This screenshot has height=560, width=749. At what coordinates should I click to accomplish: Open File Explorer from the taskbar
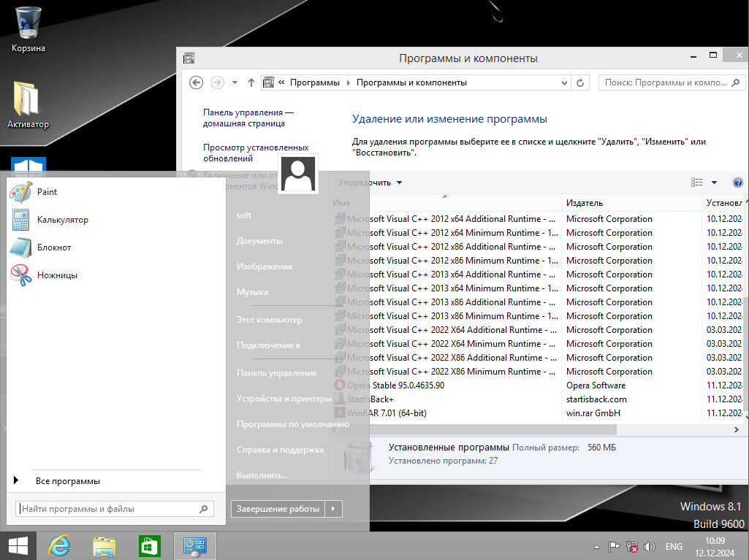point(104,546)
